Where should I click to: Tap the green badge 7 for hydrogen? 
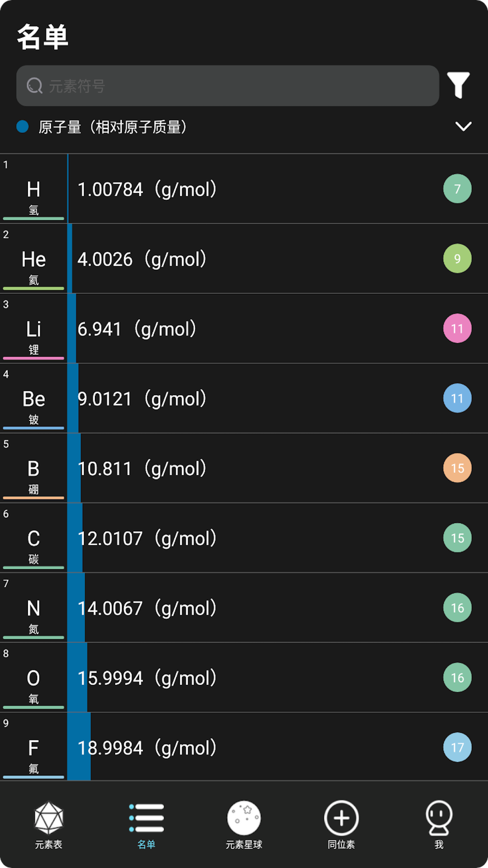coord(457,189)
